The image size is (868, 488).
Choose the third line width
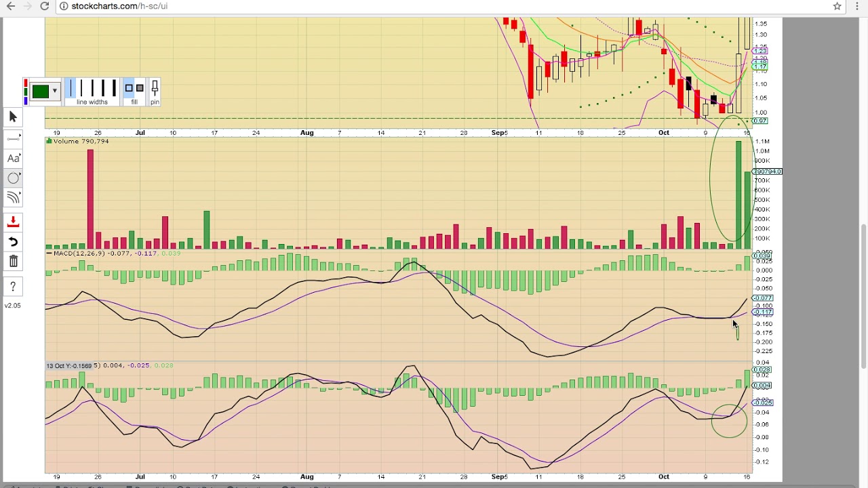[x=92, y=88]
